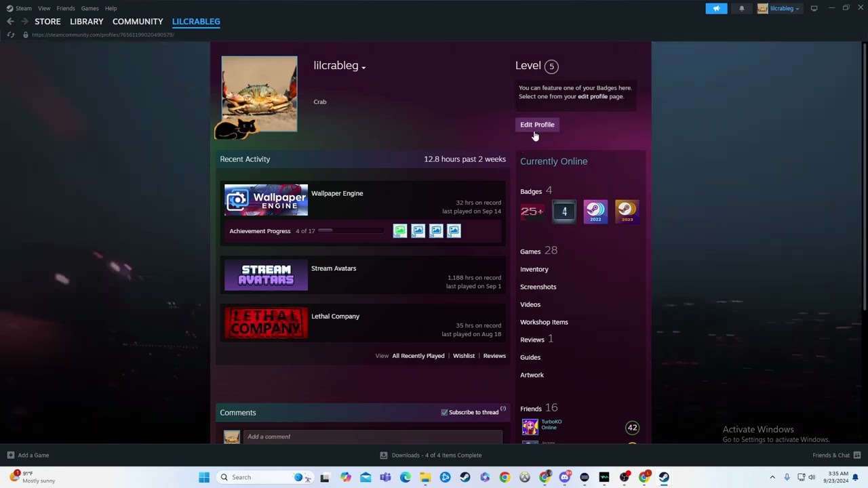
Task: Open the Wishlist link
Action: point(463,355)
